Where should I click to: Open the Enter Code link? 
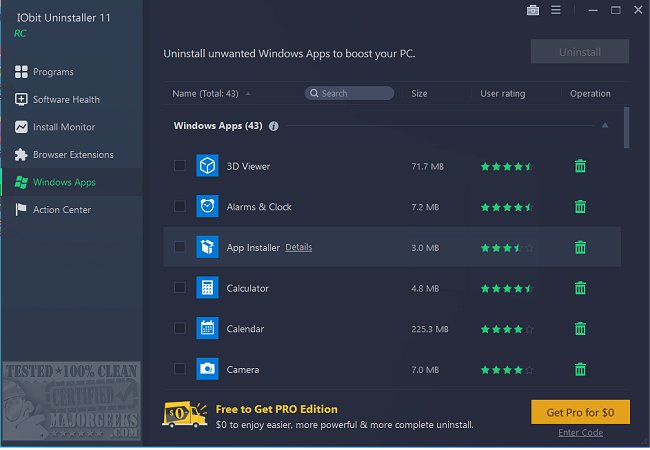pyautogui.click(x=580, y=433)
